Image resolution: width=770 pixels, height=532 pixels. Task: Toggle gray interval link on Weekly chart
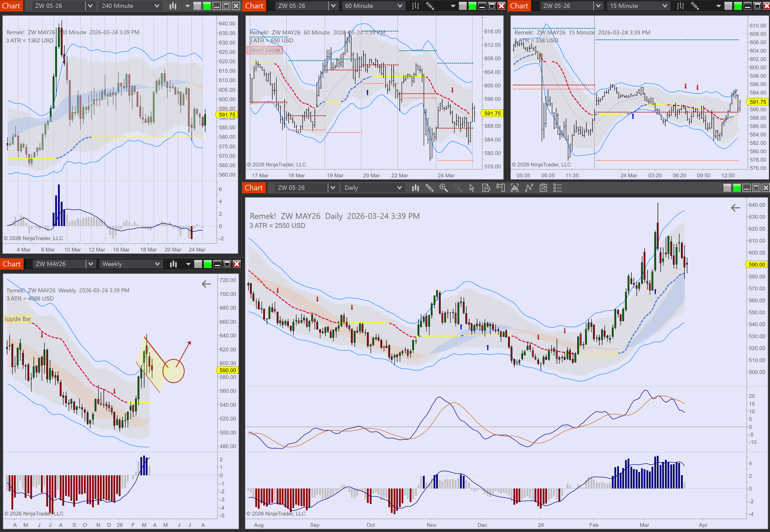198,264
